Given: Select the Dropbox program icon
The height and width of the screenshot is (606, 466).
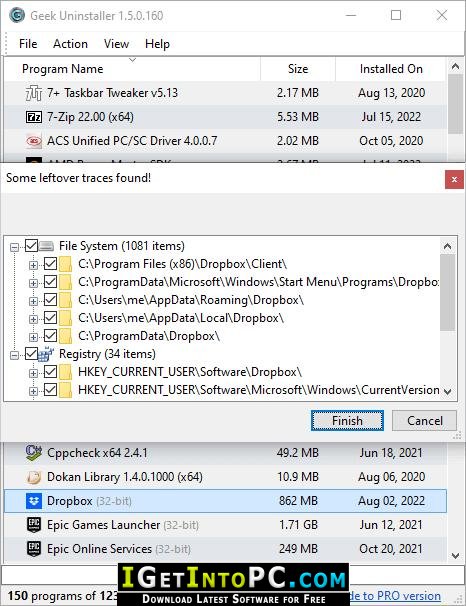Looking at the screenshot, I should (34, 501).
